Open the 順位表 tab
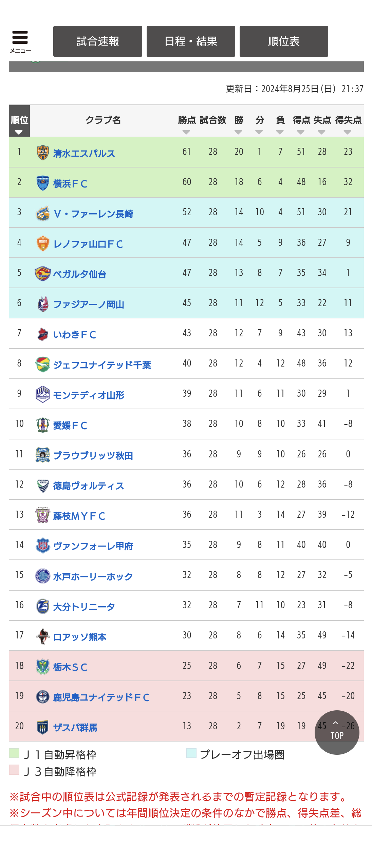Viewport: 372px width, 868px height. tap(284, 41)
